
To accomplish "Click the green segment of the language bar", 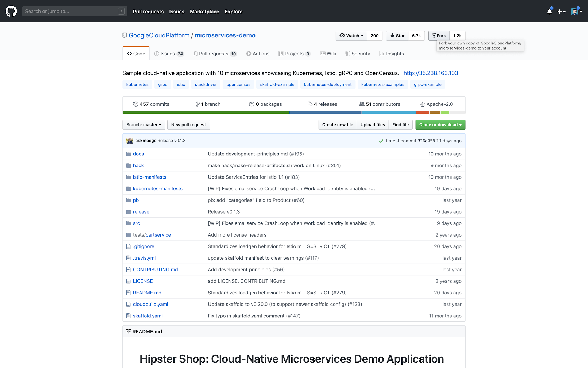I will [x=206, y=113].
